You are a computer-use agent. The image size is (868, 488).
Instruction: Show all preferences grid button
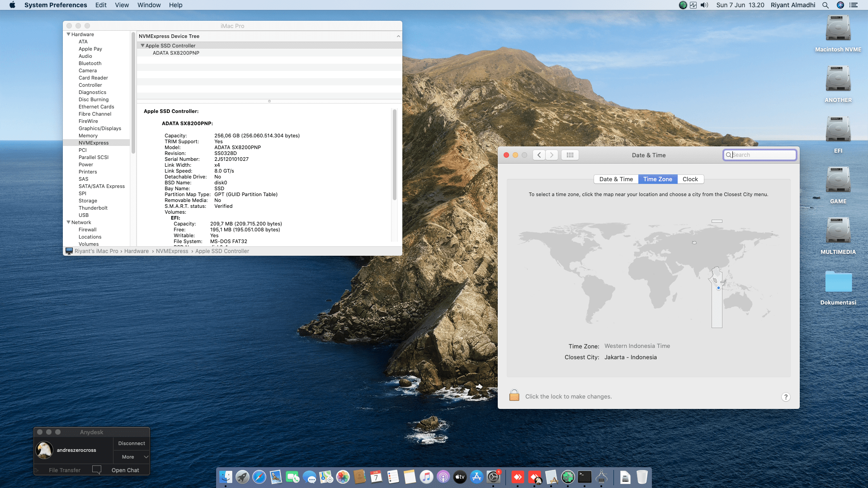tap(570, 155)
